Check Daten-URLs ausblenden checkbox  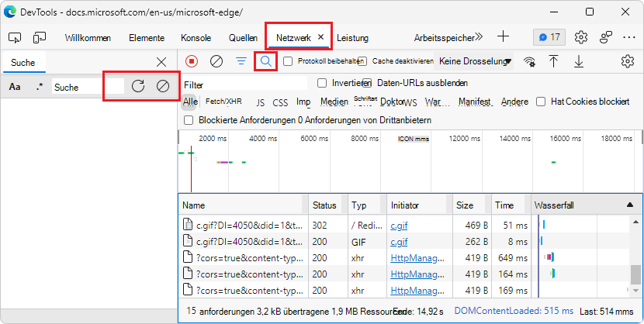click(367, 83)
